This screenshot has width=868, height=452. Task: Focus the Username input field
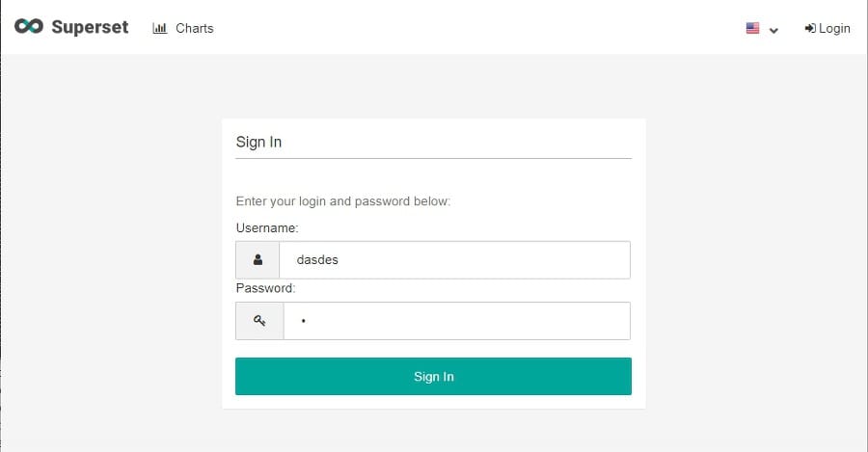(x=454, y=260)
